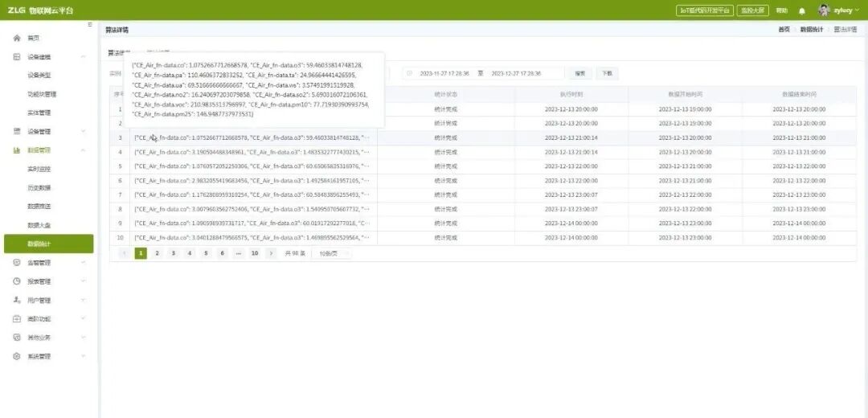Image resolution: width=868 pixels, height=418 pixels.
Task: Open the zylucy account dropdown arrow
Action: (858, 10)
